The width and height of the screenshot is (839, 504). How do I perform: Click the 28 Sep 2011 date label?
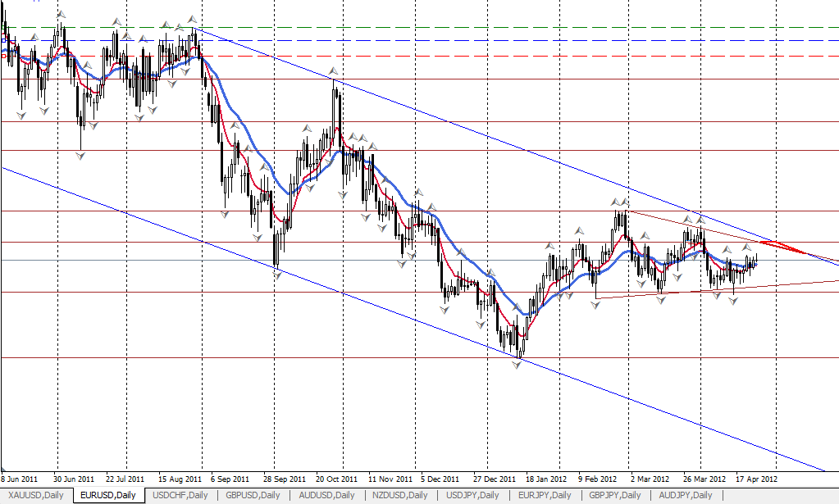[x=284, y=479]
